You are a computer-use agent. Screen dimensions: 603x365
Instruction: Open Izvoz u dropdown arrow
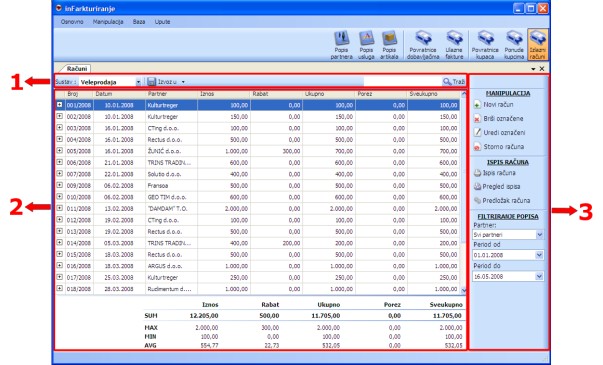point(183,82)
